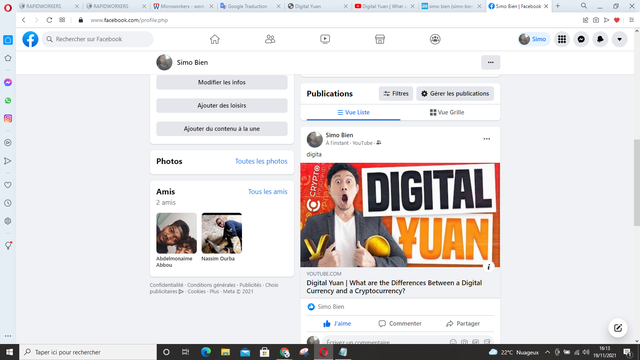Image resolution: width=640 pixels, height=360 pixels.
Task: Open Opera sidebar more options dots
Action: [x=8, y=336]
